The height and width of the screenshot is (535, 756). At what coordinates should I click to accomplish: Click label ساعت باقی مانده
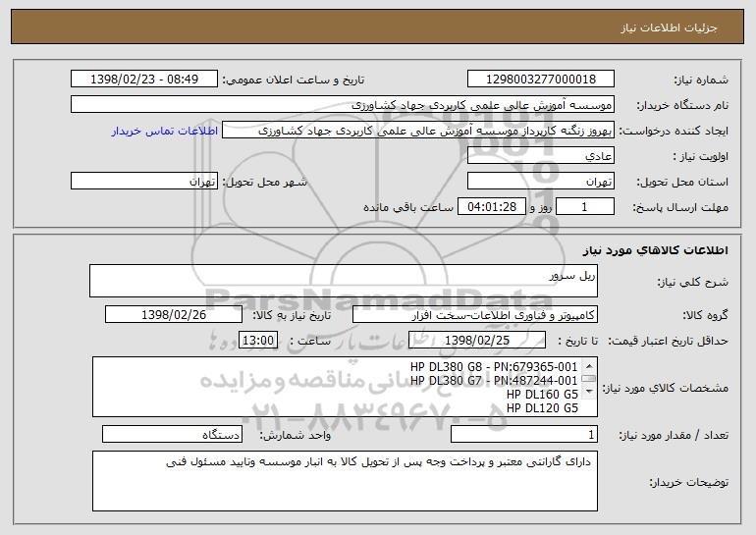pyautogui.click(x=408, y=207)
